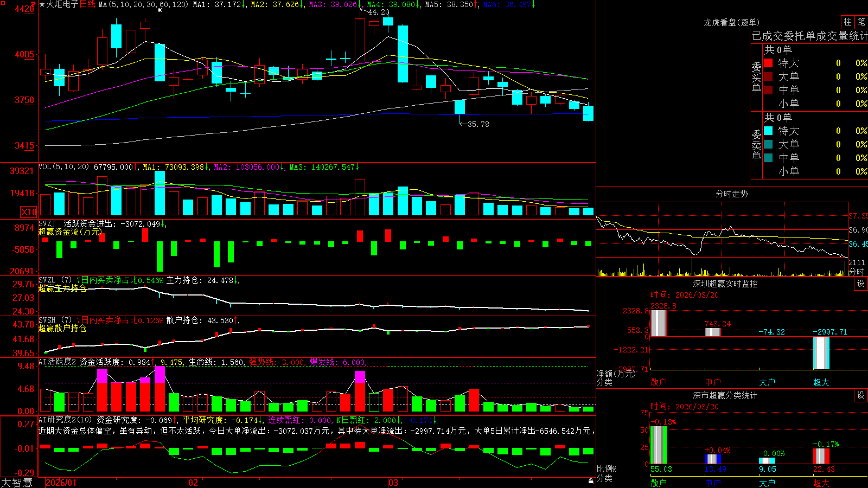Click the star icon before 火炬电子
The width and height of the screenshot is (868, 488).
point(42,4)
